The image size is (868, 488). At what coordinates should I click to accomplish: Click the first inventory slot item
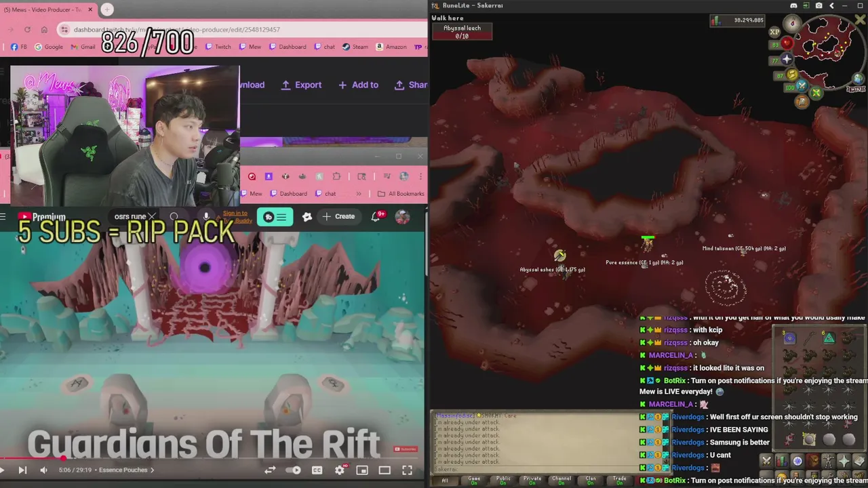pos(789,338)
